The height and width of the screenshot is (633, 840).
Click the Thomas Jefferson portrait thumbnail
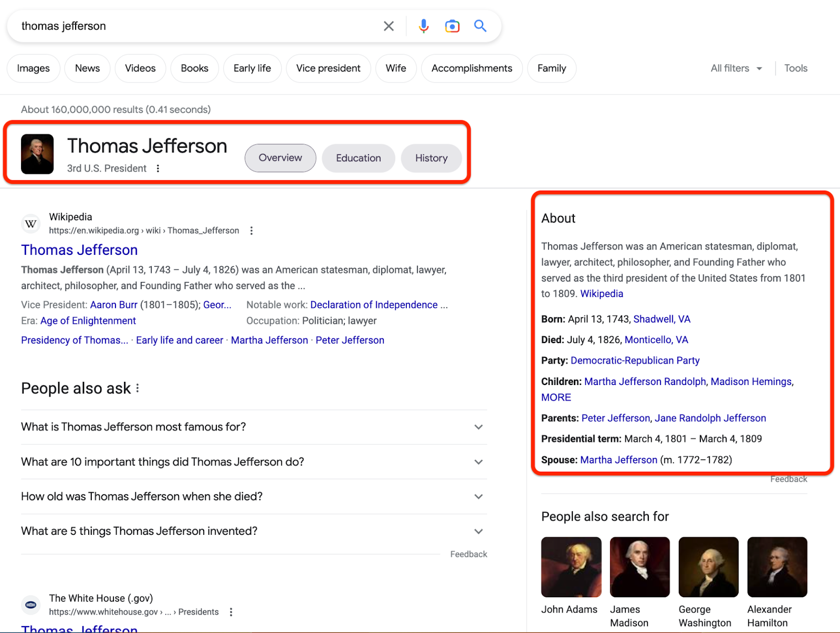[37, 154]
